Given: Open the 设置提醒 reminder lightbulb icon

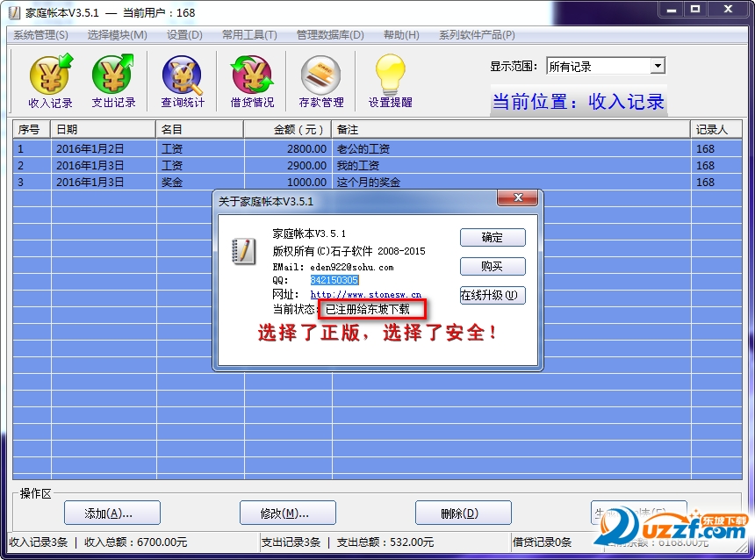Looking at the screenshot, I should click(x=390, y=82).
